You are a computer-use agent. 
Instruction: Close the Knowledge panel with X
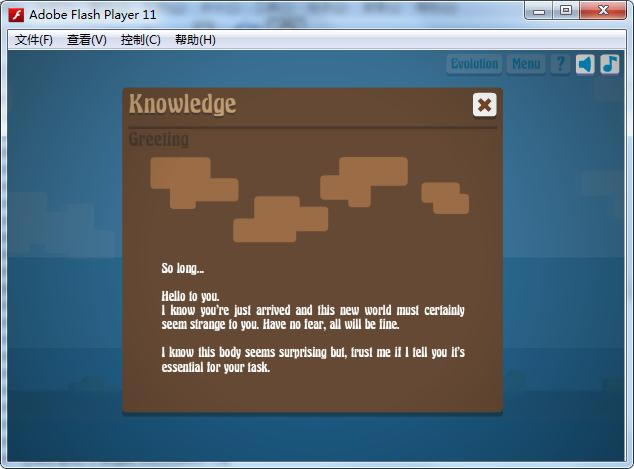[484, 104]
